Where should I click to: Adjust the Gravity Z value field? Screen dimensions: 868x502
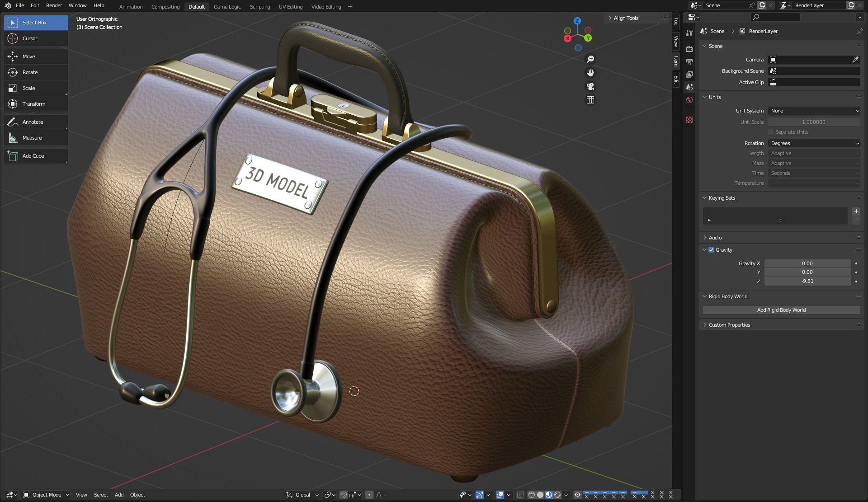pyautogui.click(x=807, y=281)
